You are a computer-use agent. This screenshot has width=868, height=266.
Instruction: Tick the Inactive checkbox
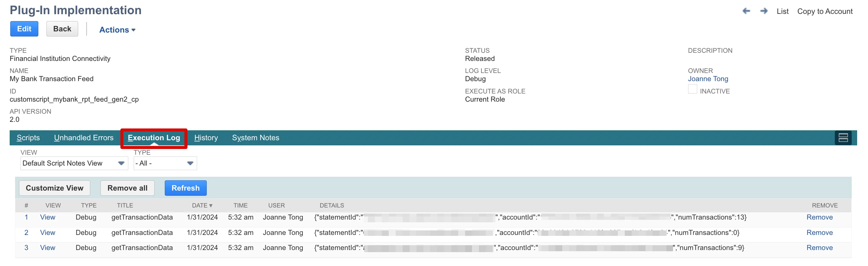692,89
